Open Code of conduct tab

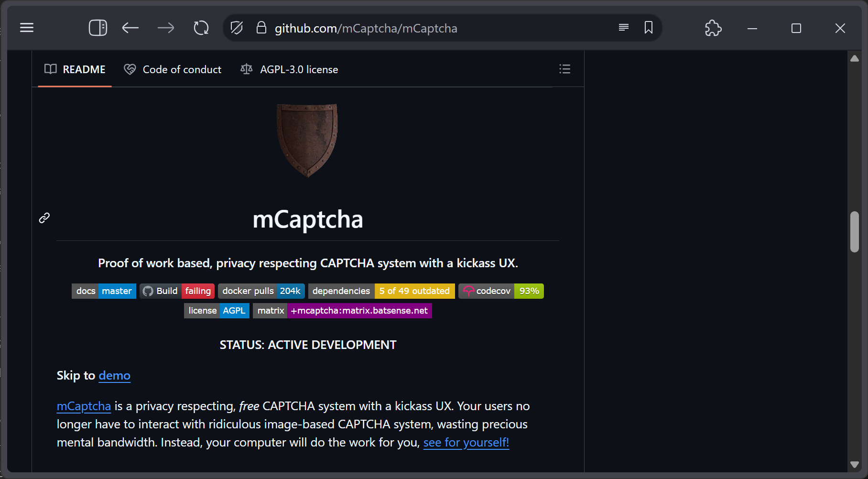(x=173, y=69)
